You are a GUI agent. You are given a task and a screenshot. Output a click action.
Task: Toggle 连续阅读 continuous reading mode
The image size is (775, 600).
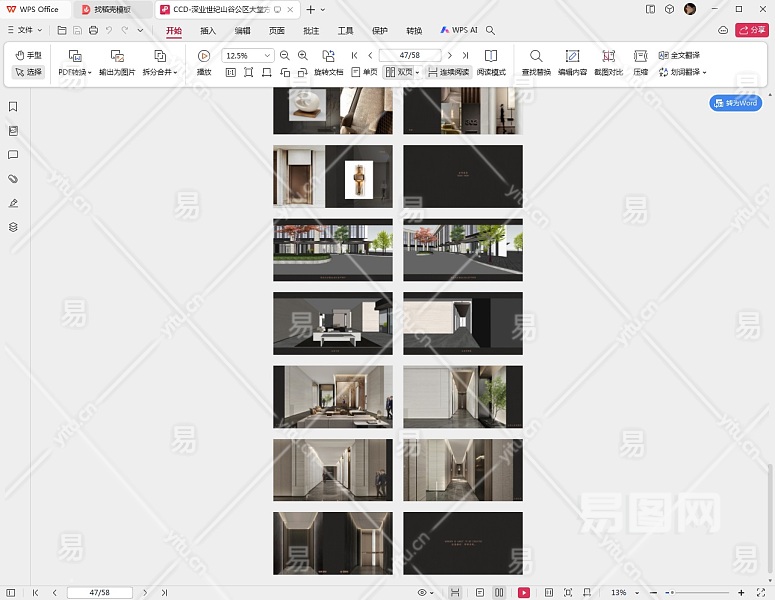(x=447, y=72)
